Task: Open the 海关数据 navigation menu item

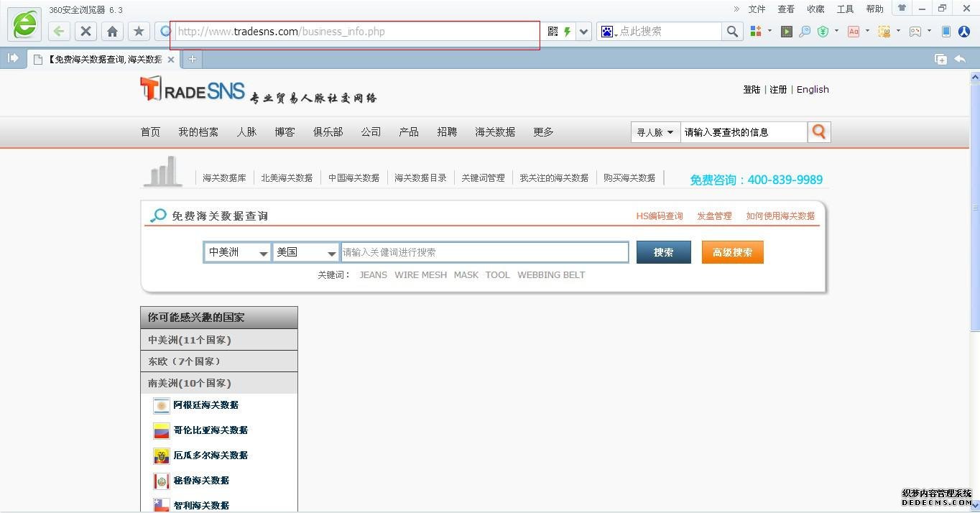Action: (x=494, y=132)
